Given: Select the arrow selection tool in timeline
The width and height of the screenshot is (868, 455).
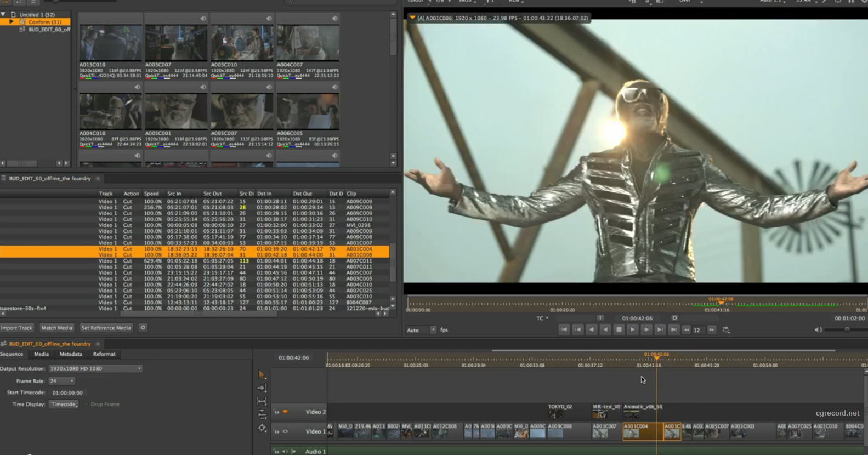Looking at the screenshot, I should click(262, 374).
